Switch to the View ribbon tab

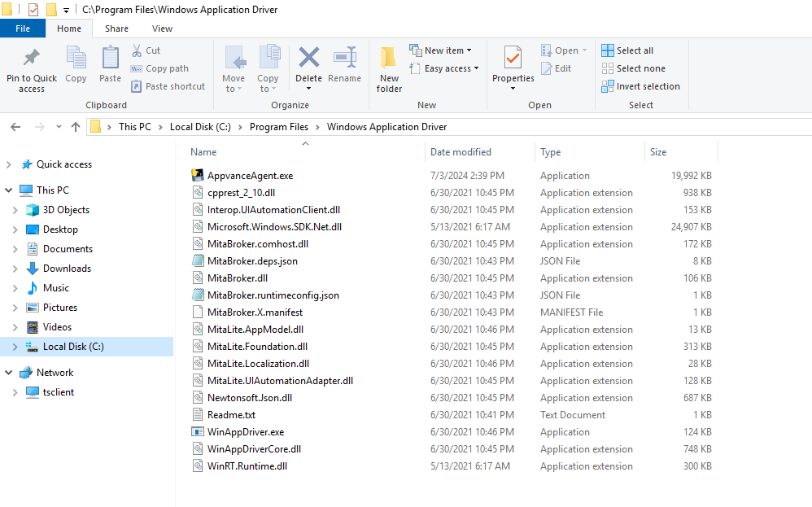162,28
